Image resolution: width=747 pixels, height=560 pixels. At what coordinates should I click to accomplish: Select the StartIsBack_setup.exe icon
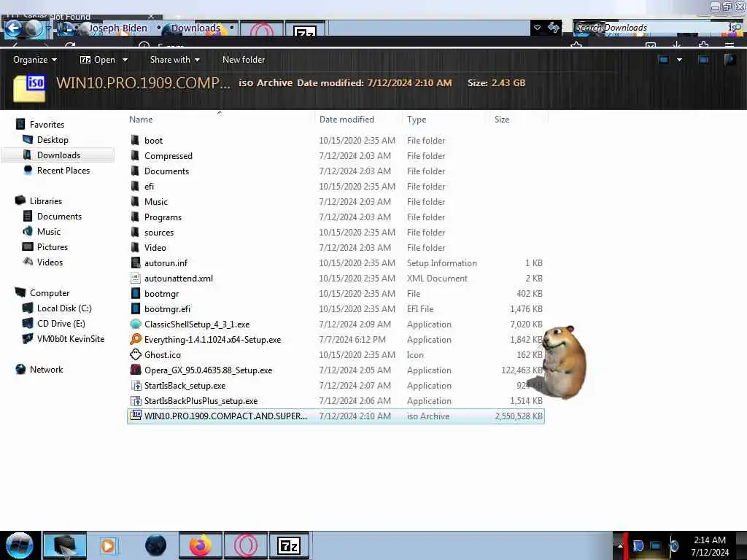click(136, 386)
